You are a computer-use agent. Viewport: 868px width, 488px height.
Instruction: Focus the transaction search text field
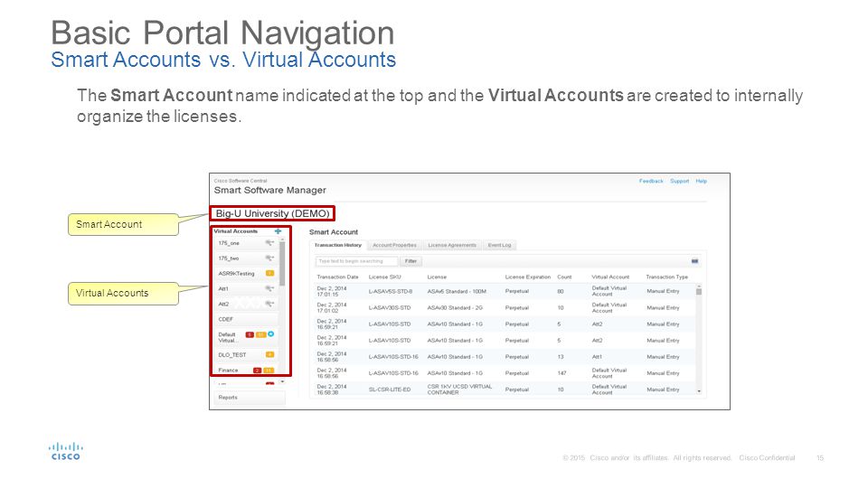click(x=356, y=261)
